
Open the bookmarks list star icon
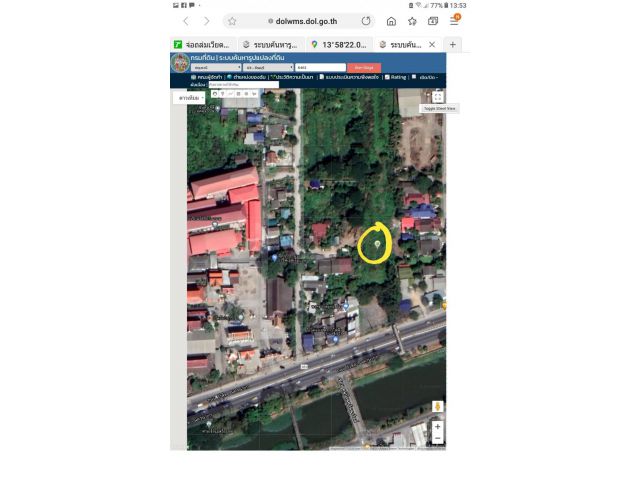[412, 21]
